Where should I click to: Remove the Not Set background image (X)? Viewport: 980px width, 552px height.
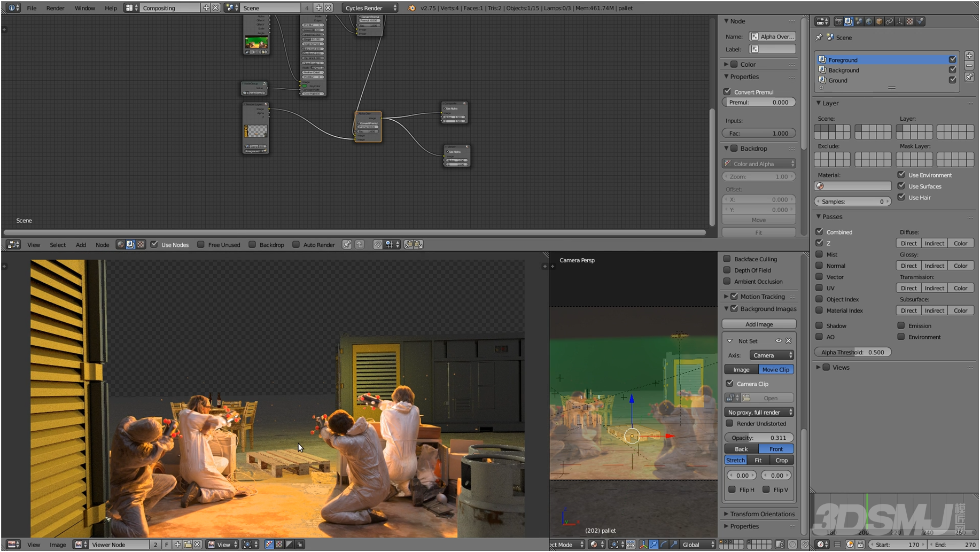(788, 341)
